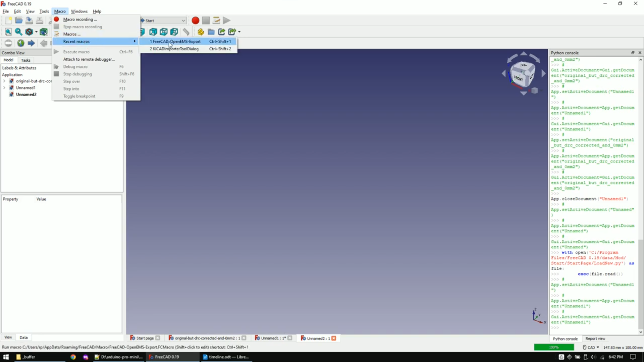
Task: Select Unnamed1 in the model tree
Action: [25, 88]
